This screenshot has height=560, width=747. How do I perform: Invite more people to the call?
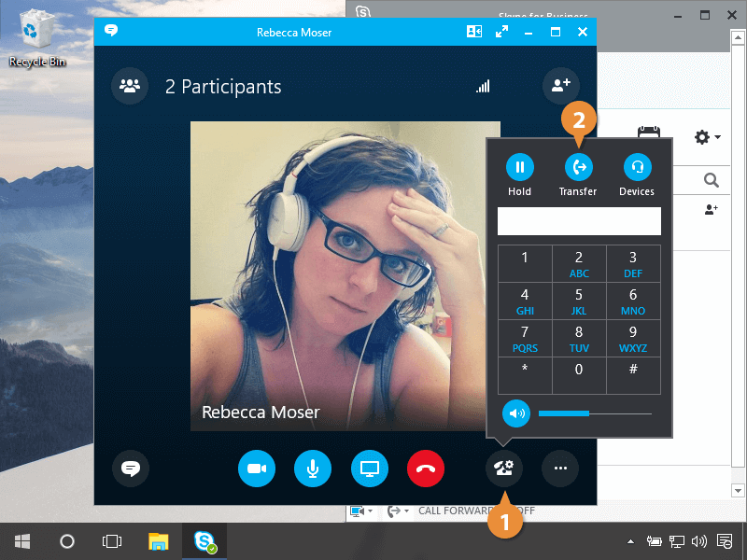point(560,87)
